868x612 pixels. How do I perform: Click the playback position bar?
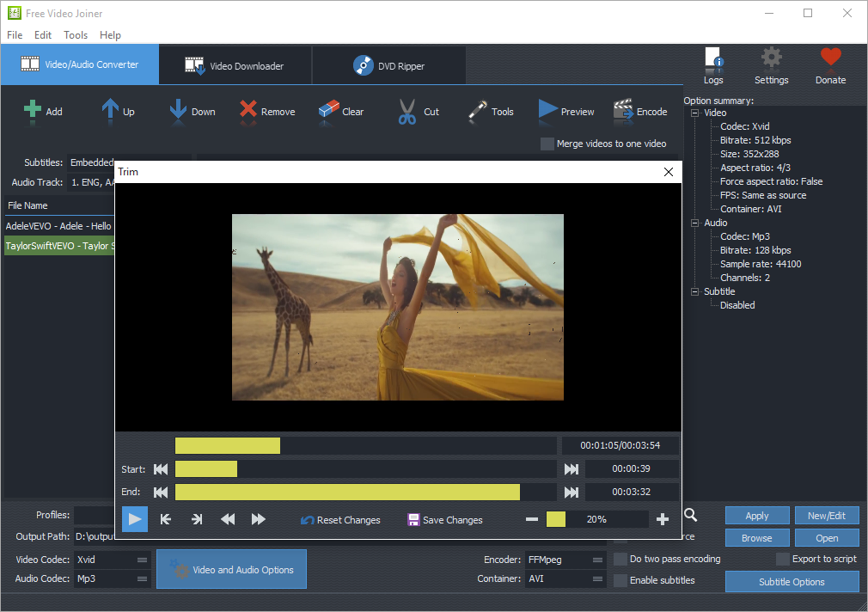365,445
